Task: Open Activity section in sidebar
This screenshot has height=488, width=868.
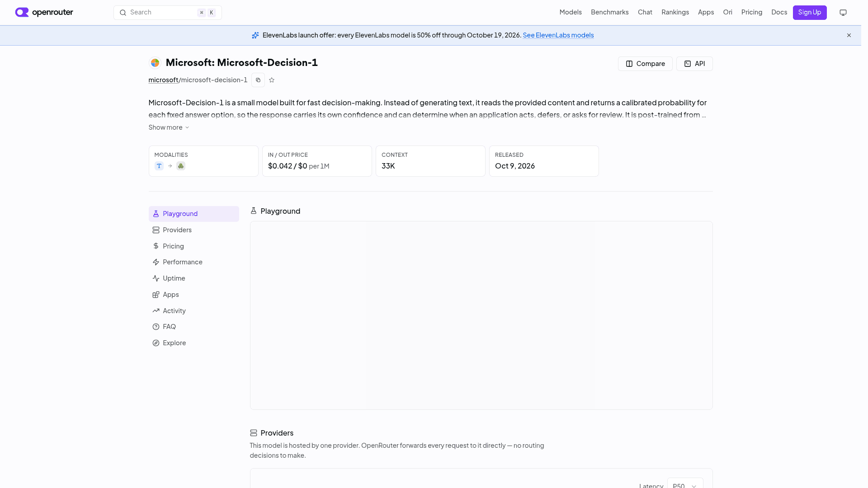Action: coord(194,311)
